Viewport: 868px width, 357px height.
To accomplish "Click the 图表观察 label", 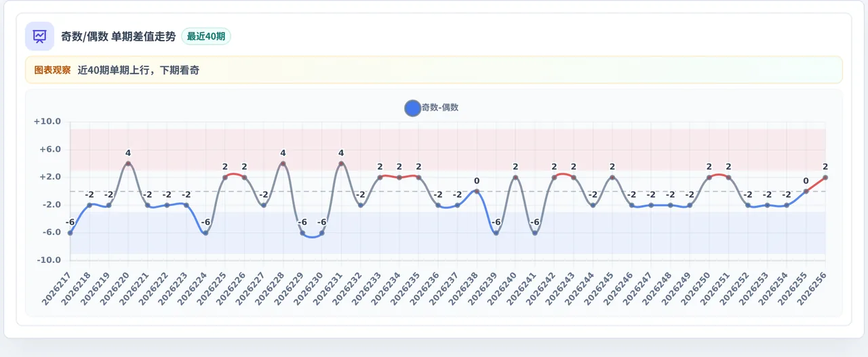I will coord(52,70).
